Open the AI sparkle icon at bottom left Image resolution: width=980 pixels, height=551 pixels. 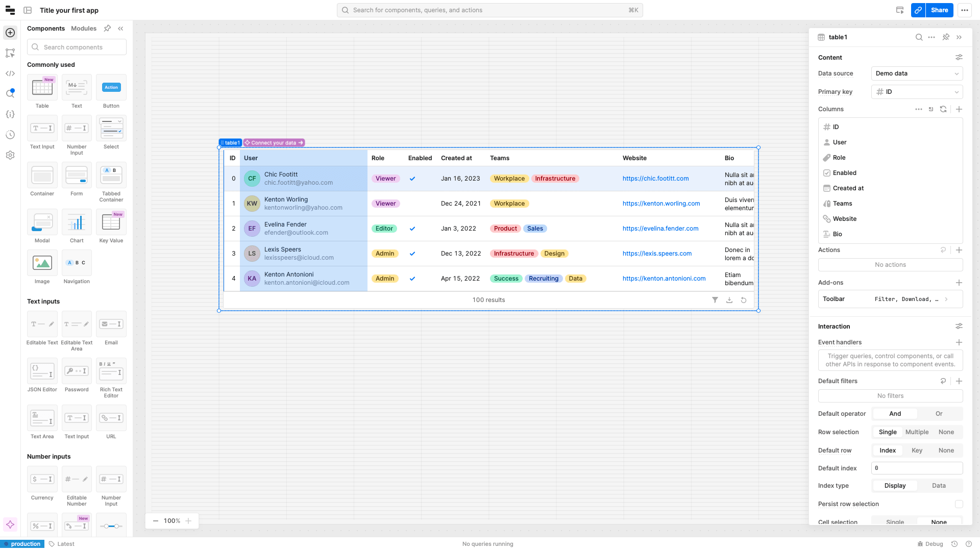(10, 524)
